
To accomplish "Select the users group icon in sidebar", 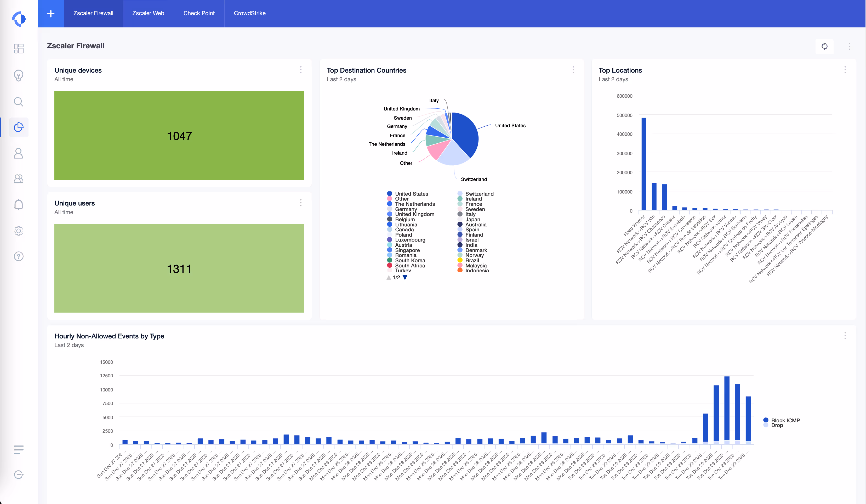I will coord(19,179).
